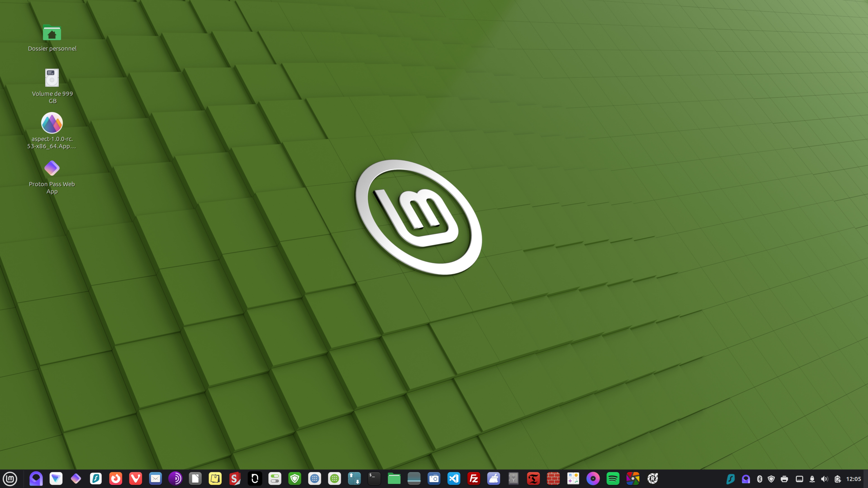The height and width of the screenshot is (488, 868).
Task: Launch the Screenshot camera tool
Action: [x=434, y=479]
